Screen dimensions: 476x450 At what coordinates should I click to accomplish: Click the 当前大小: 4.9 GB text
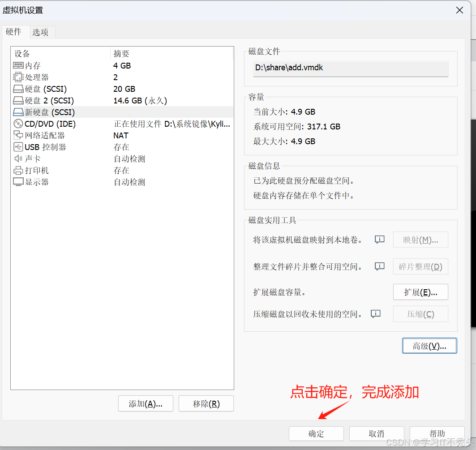(x=284, y=112)
